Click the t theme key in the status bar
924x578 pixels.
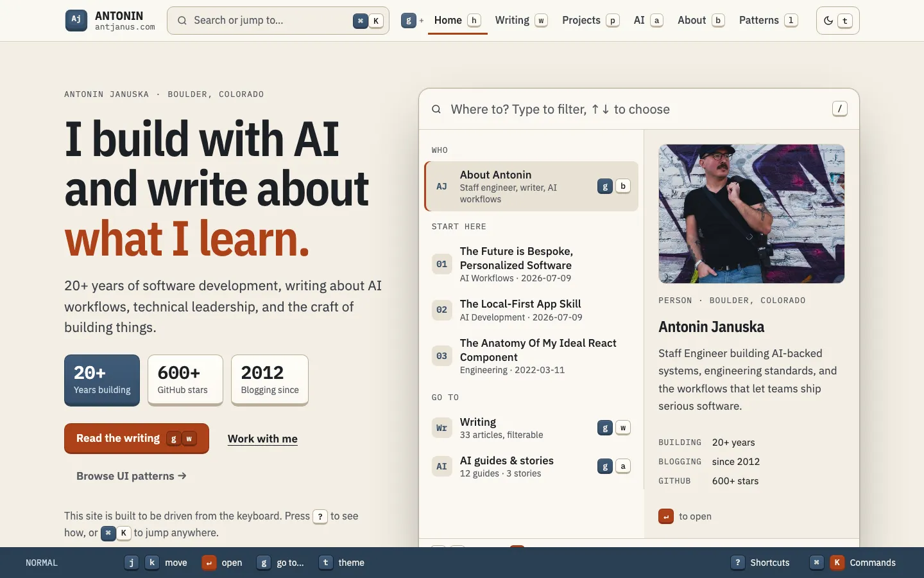325,563
